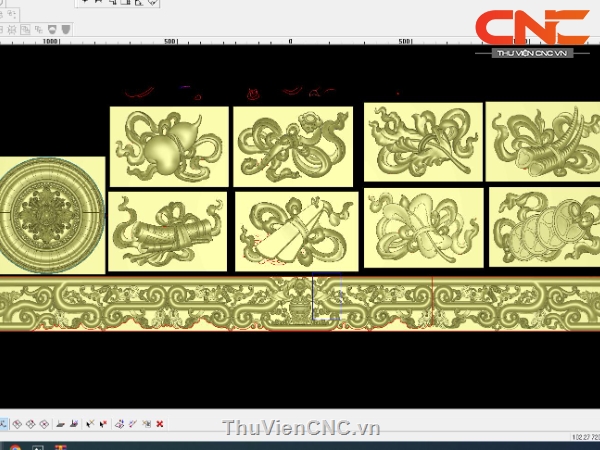Select the rolled scroll with ribbons relief
Viewport: 600px width, 450px height.
(167, 231)
